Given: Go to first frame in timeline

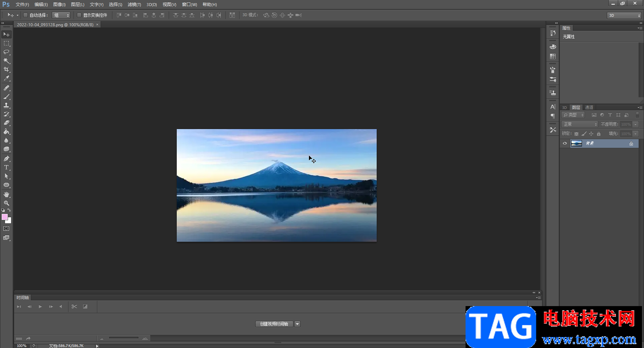Looking at the screenshot, I should 19,306.
